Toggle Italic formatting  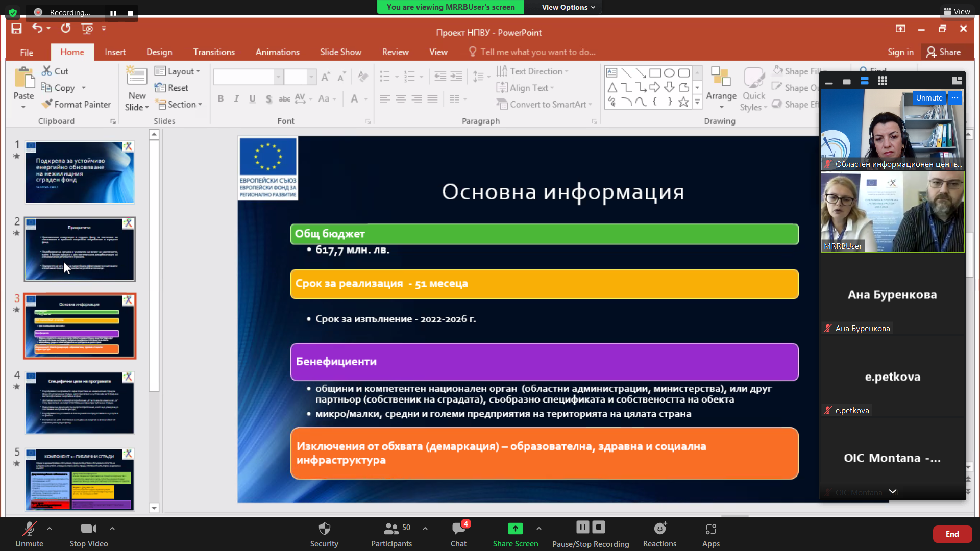[x=236, y=99]
